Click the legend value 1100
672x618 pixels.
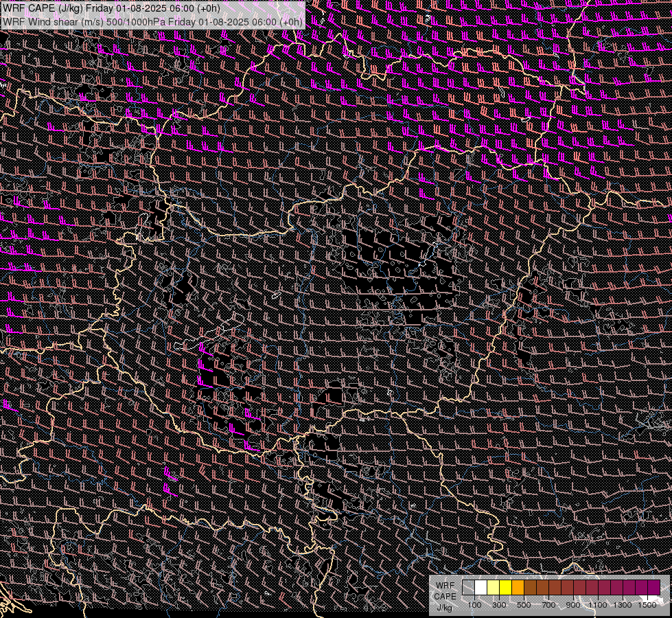[x=598, y=605]
